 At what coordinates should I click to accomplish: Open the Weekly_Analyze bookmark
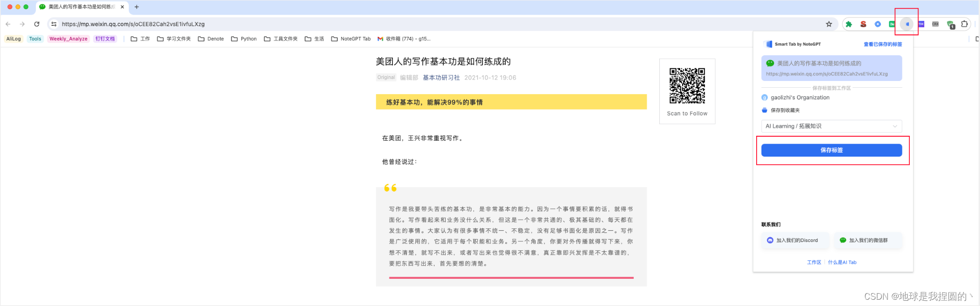[68, 39]
